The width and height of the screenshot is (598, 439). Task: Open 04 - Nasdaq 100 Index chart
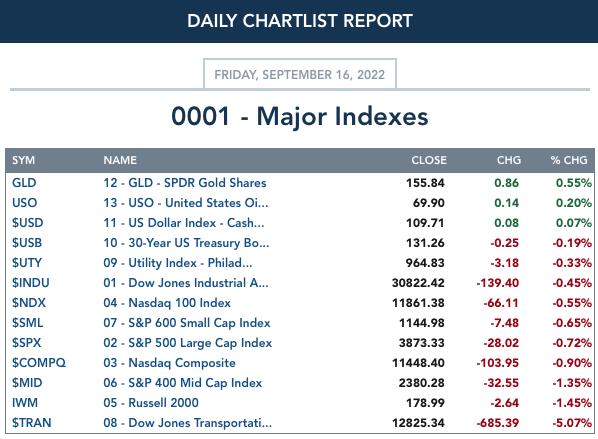coord(167,303)
